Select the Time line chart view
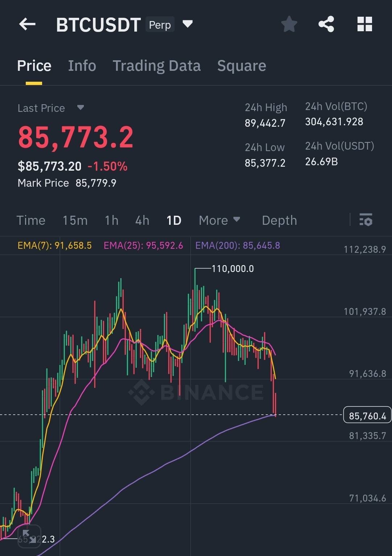The width and height of the screenshot is (392, 556). pos(31,220)
